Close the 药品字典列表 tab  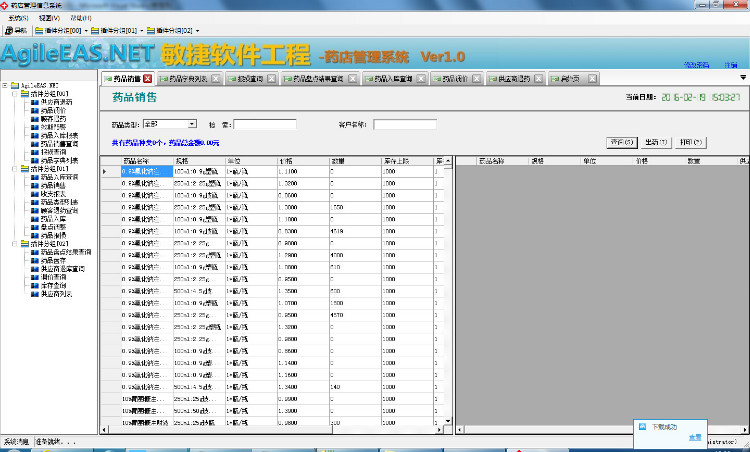click(216, 78)
